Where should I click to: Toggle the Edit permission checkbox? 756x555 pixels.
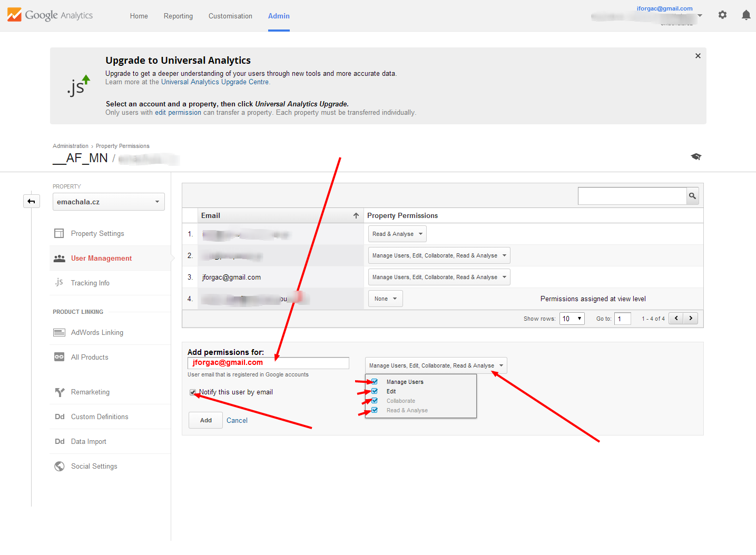(x=375, y=391)
